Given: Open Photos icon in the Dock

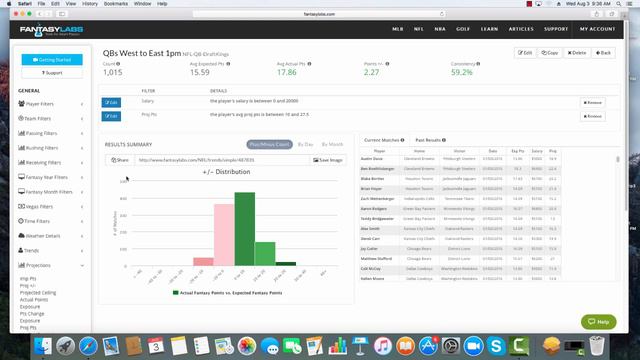Looking at the screenshot, I should 247,346.
